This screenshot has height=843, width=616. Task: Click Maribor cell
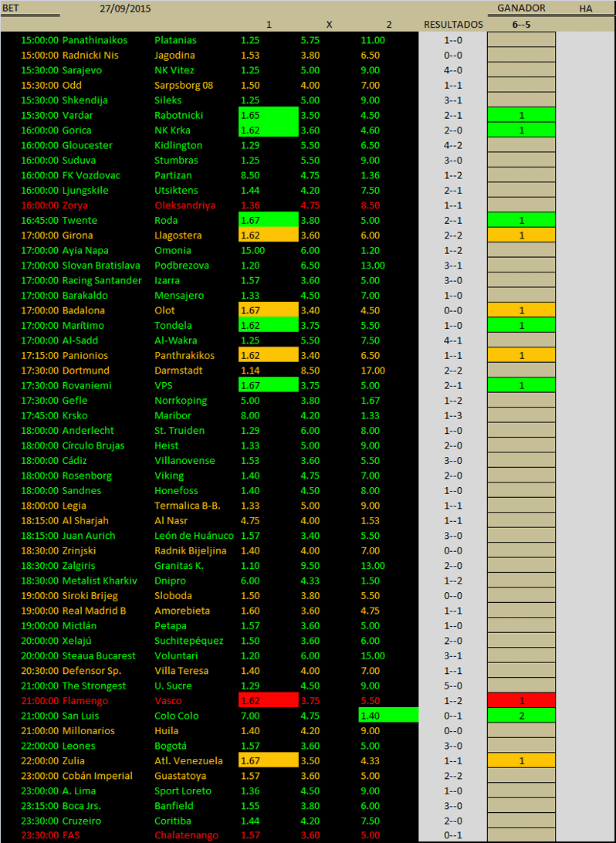(171, 415)
